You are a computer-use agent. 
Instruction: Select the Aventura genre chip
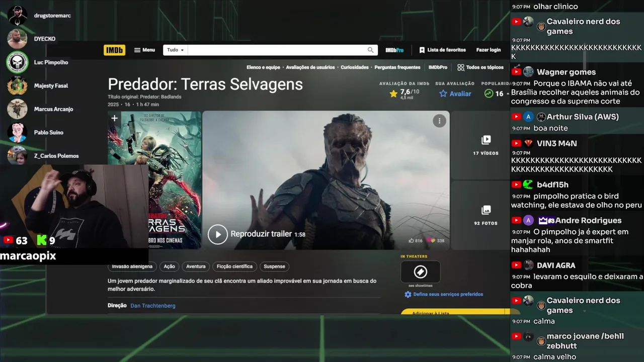pyautogui.click(x=196, y=266)
